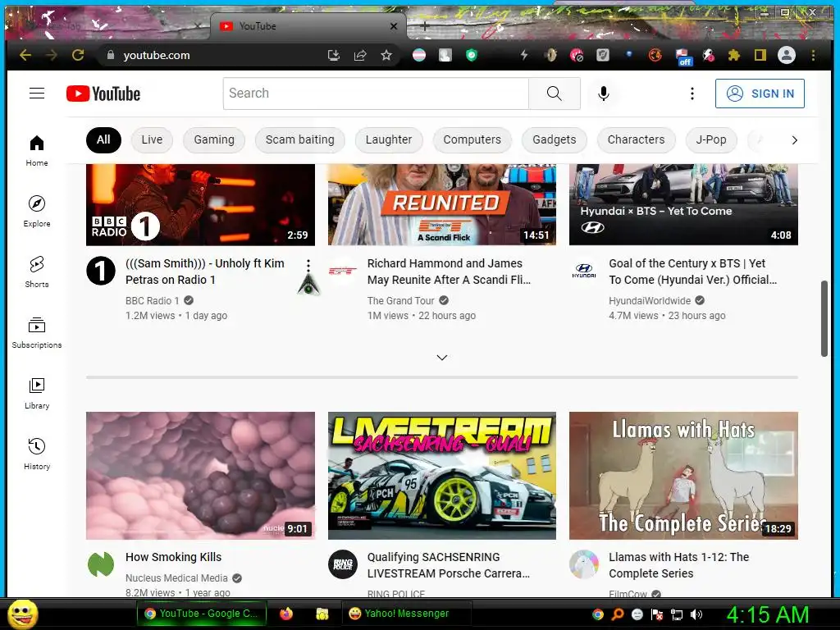Open the smiley Start button on taskbar
This screenshot has width=840, height=630.
click(23, 614)
